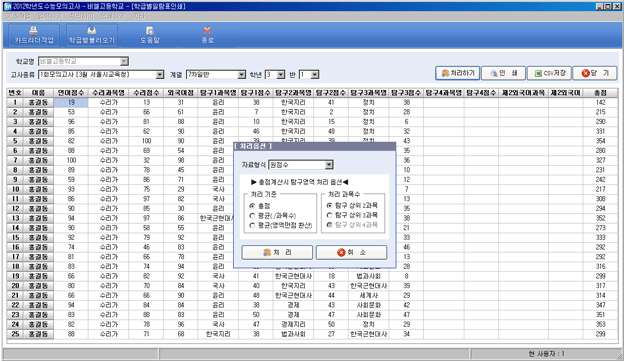This screenshot has height=362, width=625.
Task: Click the 제2외국어과목 column header
Action: [523, 92]
